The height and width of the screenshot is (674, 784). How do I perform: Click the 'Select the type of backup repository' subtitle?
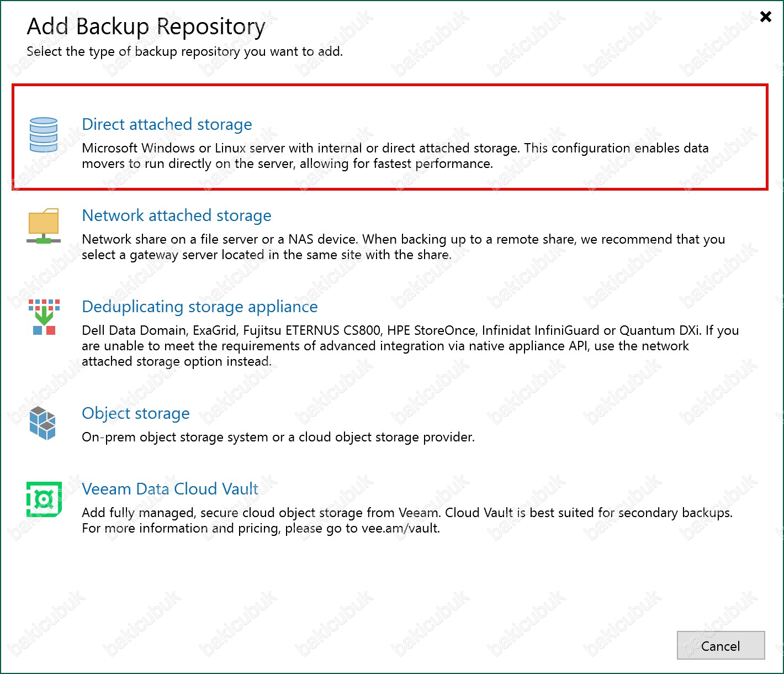185,51
